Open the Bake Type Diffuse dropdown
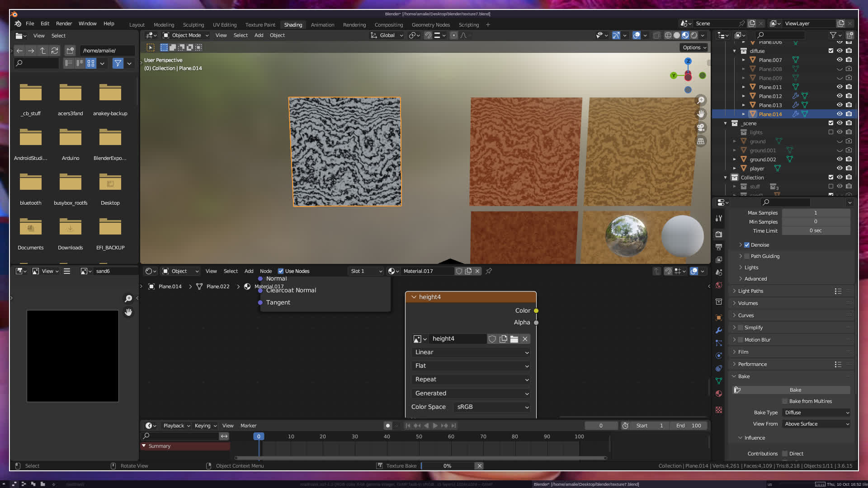 tap(816, 413)
